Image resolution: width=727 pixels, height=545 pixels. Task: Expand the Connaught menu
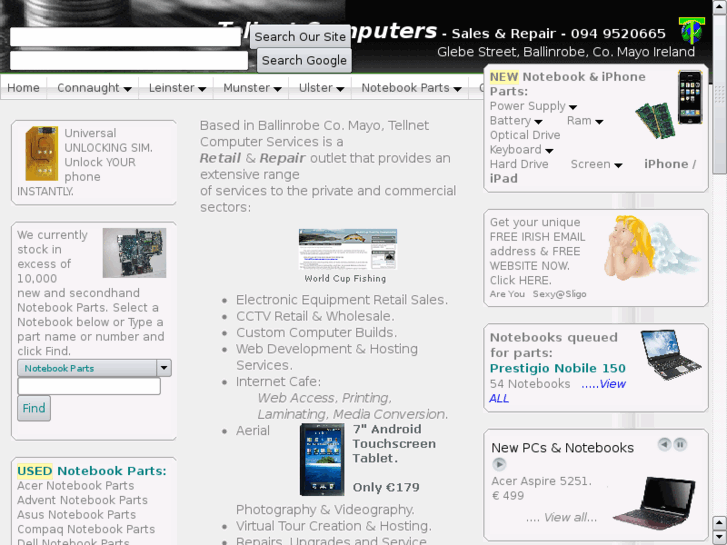(x=94, y=88)
